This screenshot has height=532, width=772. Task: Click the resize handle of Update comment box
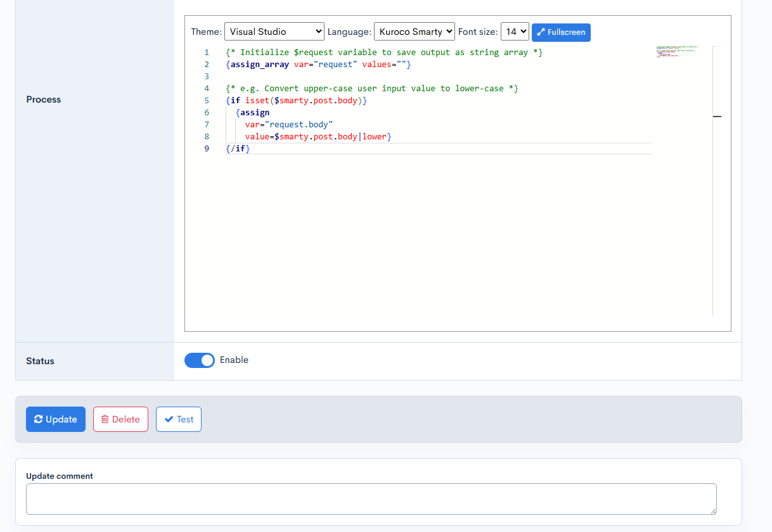pos(712,510)
